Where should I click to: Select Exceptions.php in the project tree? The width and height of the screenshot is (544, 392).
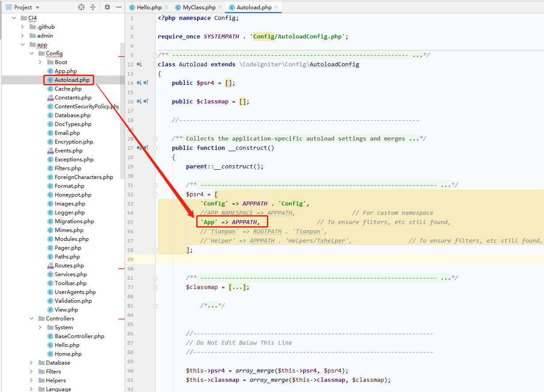(x=74, y=160)
